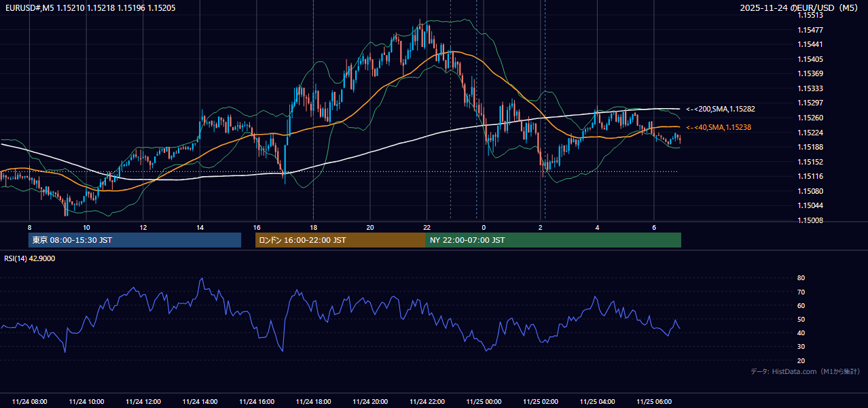Click the date label 11/24 14:00
This screenshot has width=868, height=408.
click(200, 402)
